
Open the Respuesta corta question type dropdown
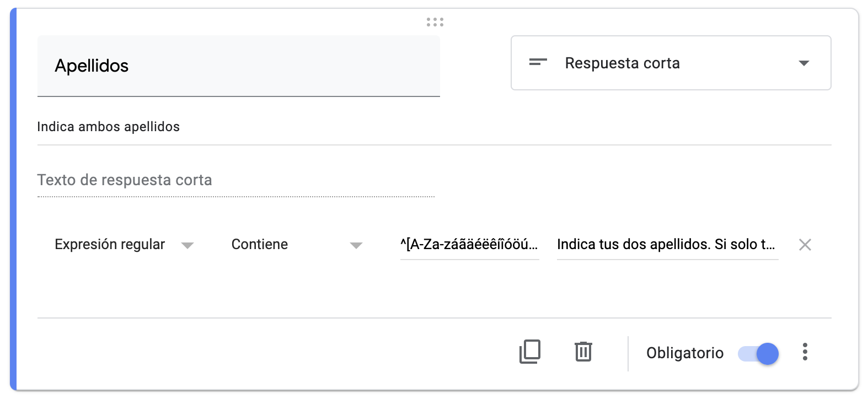[x=671, y=63]
